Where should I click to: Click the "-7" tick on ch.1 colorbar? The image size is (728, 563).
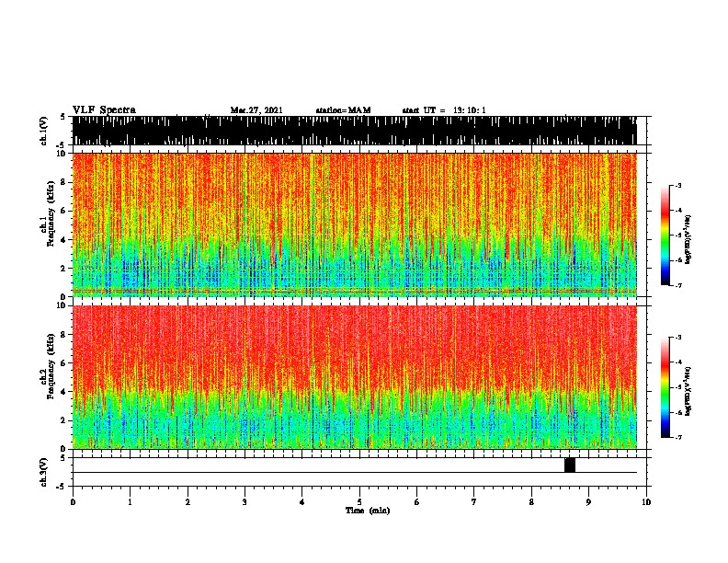(678, 285)
